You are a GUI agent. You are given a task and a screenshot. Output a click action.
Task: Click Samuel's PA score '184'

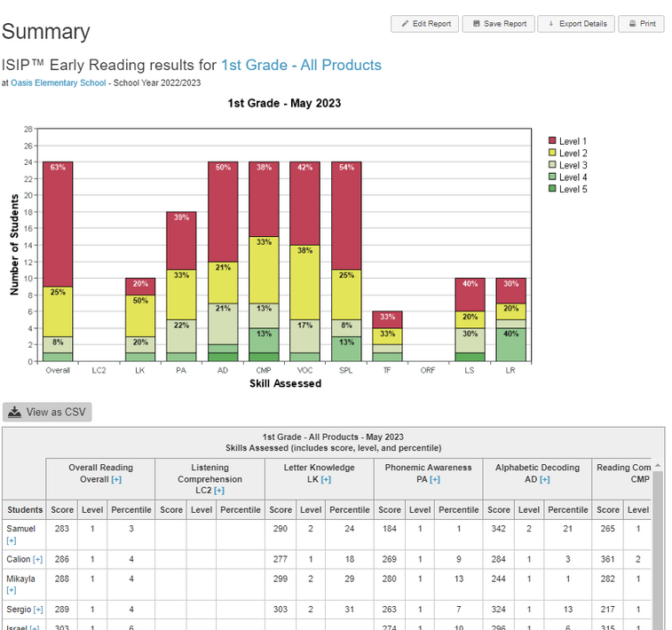[389, 529]
